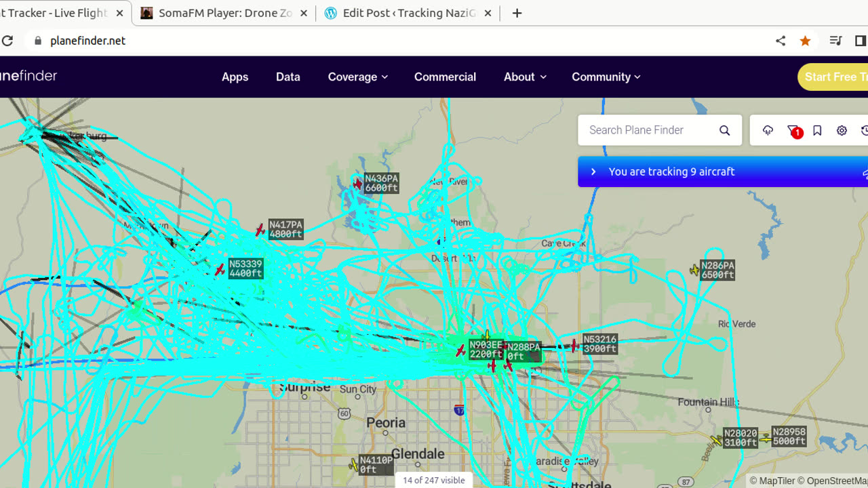Select yellow aircraft N28020 icon
868x488 pixels.
coord(717,441)
